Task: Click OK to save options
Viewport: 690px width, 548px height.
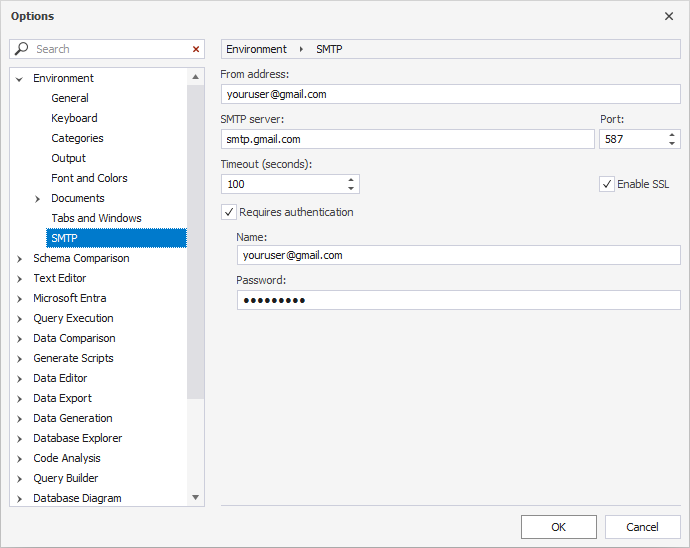Action: [x=559, y=527]
